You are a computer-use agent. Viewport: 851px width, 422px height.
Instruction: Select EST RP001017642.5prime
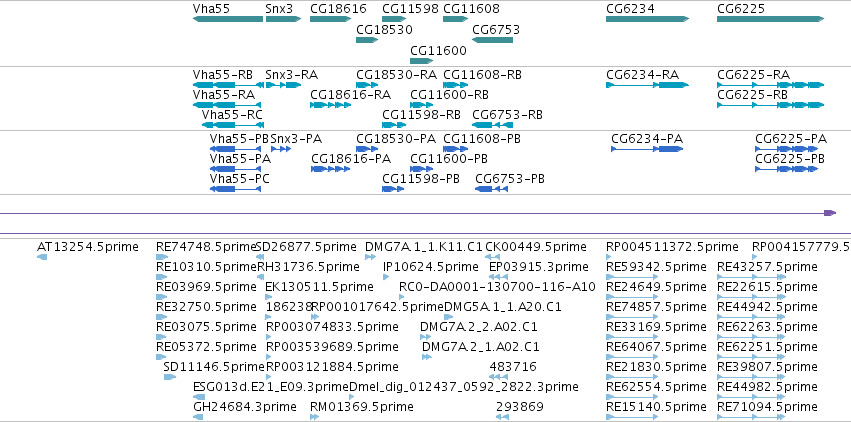(377, 306)
